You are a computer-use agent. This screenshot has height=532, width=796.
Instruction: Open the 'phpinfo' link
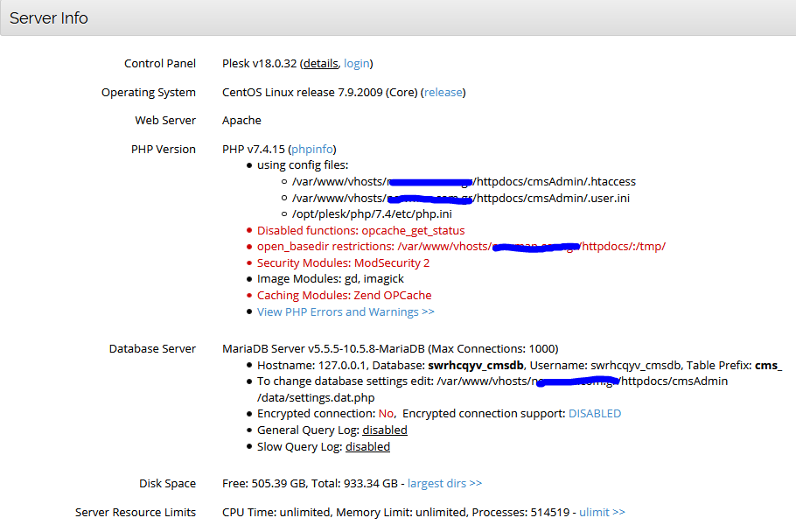[313, 150]
